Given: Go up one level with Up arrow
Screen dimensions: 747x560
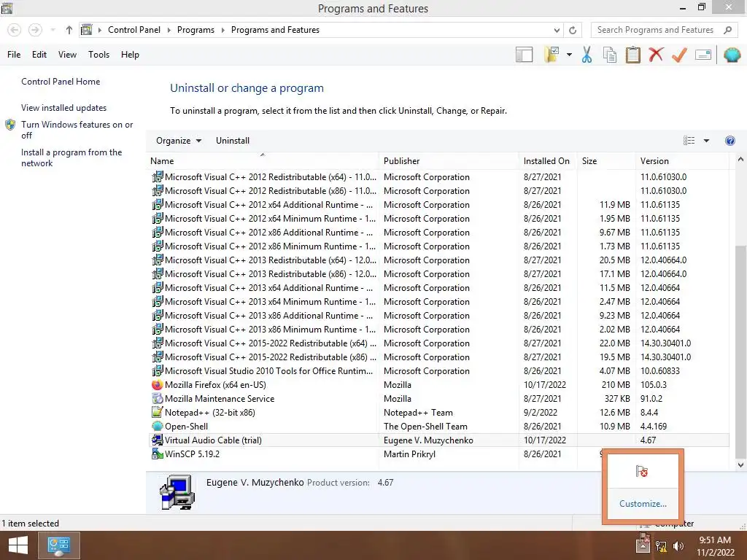Looking at the screenshot, I should click(x=69, y=30).
